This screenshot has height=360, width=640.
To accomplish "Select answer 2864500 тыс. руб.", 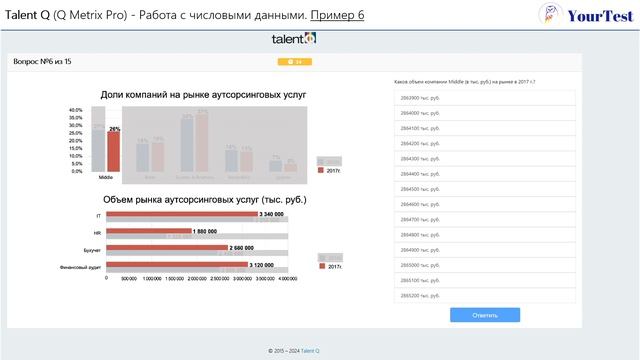I will coord(485,189).
